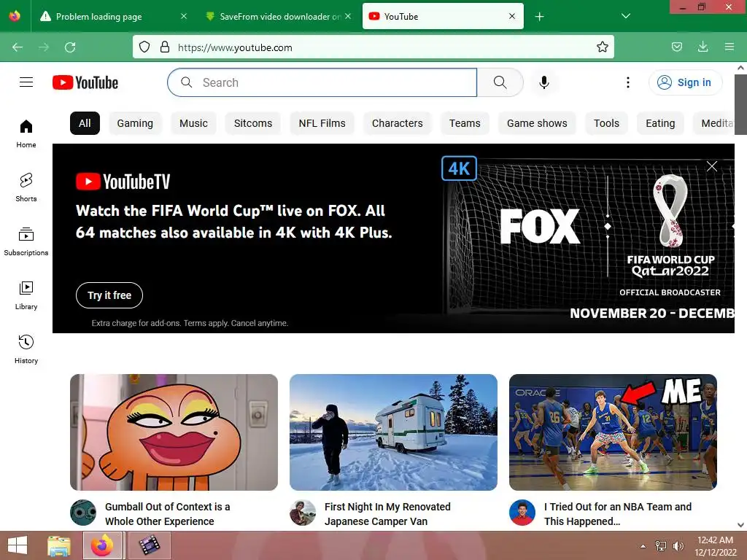
Task: Select the Characters filter chip
Action: point(398,123)
